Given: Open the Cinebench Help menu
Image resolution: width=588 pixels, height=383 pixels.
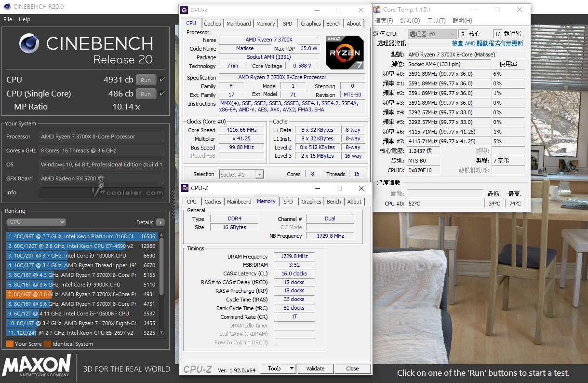Looking at the screenshot, I should (x=25, y=19).
